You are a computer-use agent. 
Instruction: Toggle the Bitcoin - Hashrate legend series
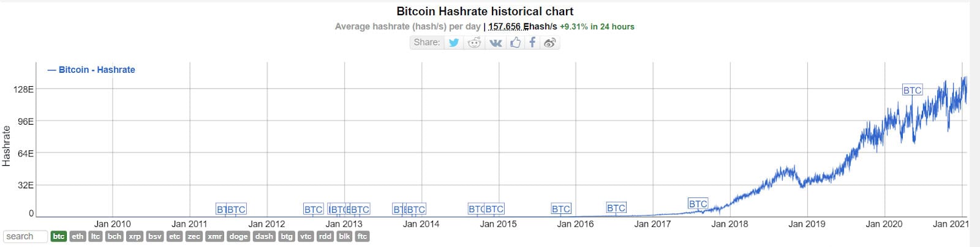(x=91, y=70)
